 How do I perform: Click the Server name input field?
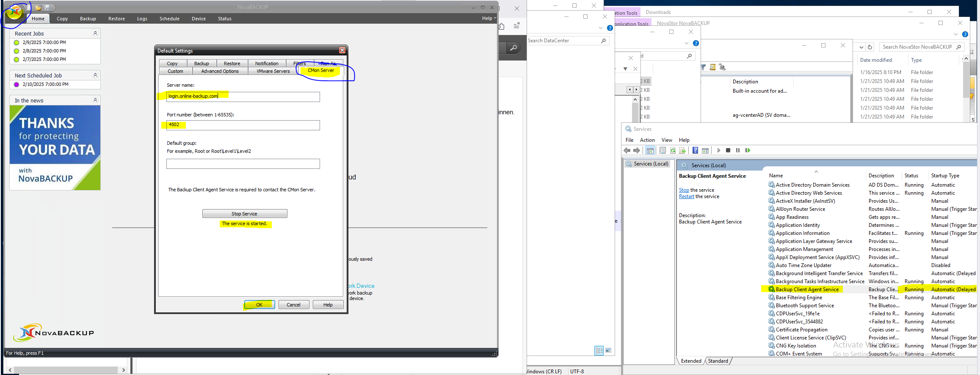(x=243, y=97)
